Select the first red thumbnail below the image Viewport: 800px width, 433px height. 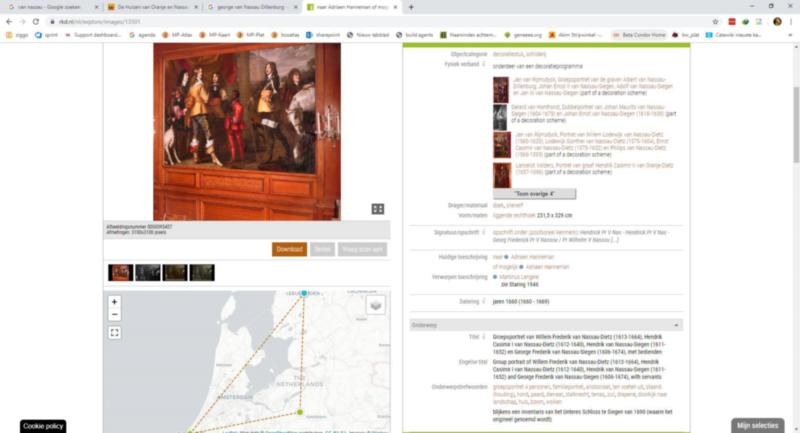(x=120, y=272)
